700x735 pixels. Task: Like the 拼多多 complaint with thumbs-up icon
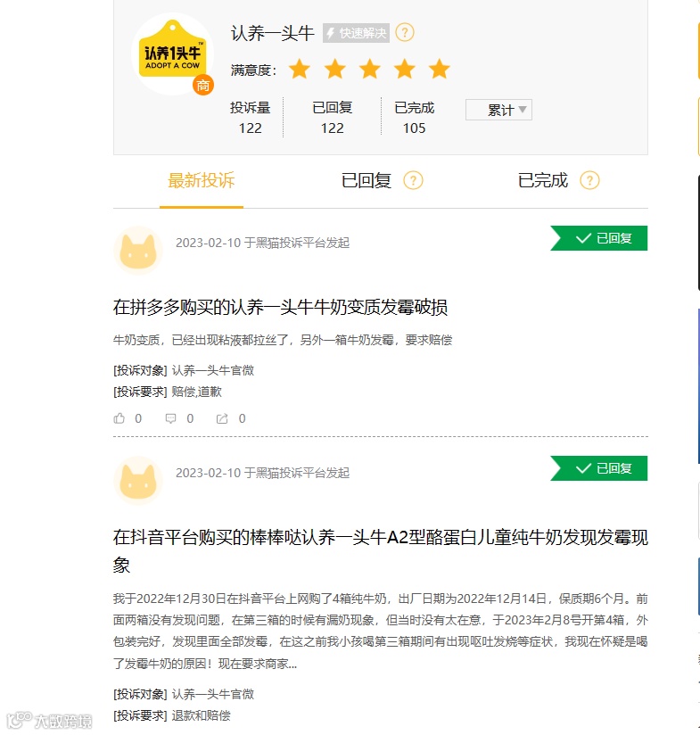tap(119, 418)
